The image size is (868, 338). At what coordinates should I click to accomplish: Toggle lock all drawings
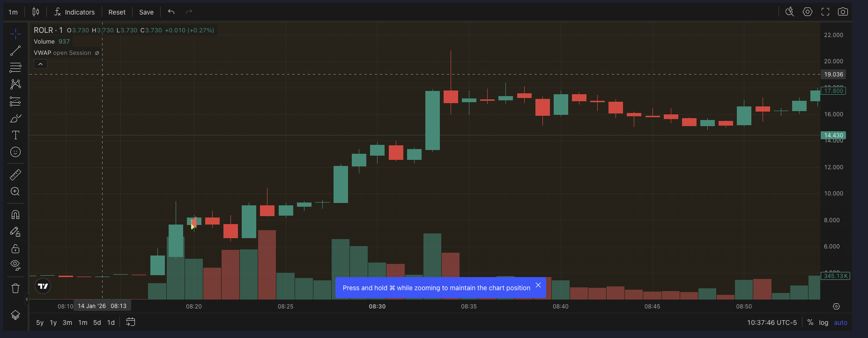(x=15, y=248)
